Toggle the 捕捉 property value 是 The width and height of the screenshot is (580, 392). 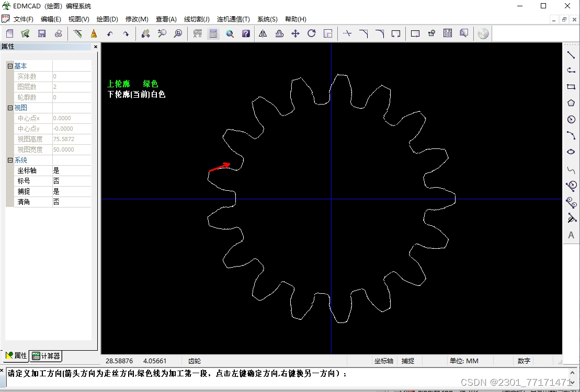(x=72, y=192)
